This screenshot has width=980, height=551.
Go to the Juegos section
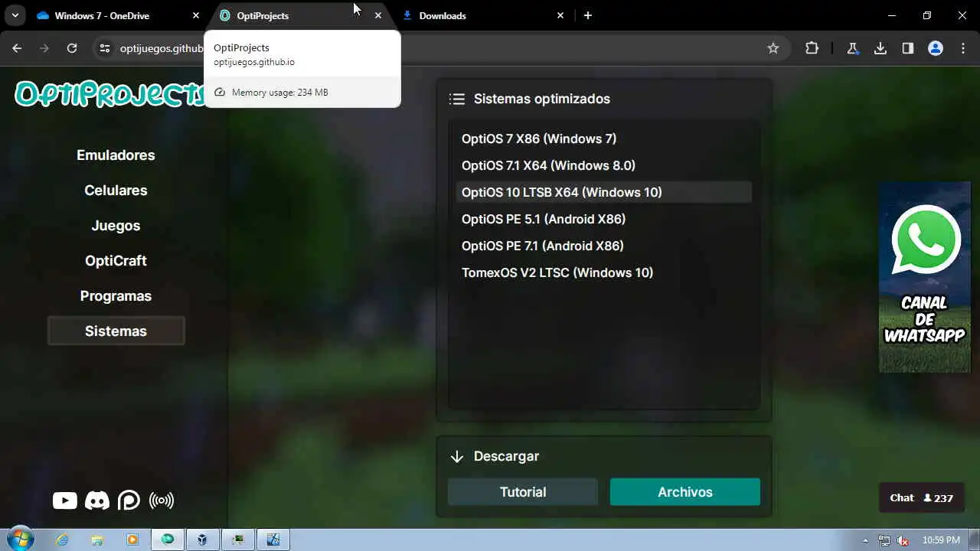click(x=116, y=226)
